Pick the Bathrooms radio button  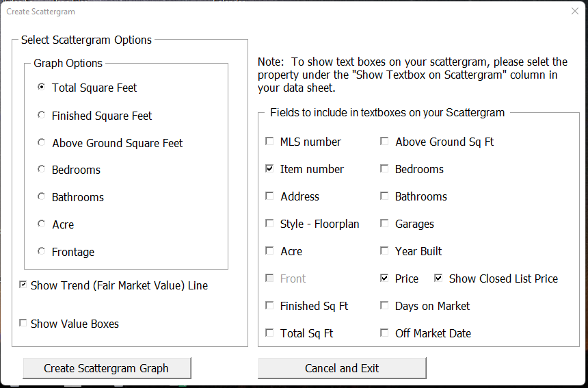coord(42,197)
